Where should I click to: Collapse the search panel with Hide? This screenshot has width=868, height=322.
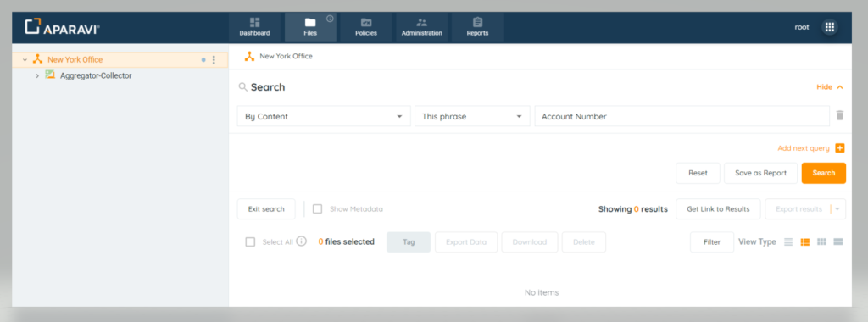coord(830,87)
